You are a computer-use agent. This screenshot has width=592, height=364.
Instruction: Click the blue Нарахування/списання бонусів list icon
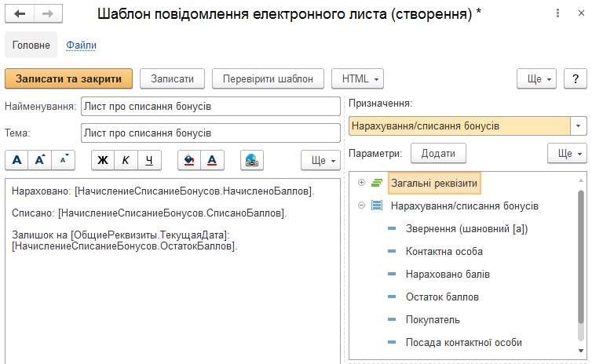pos(377,206)
